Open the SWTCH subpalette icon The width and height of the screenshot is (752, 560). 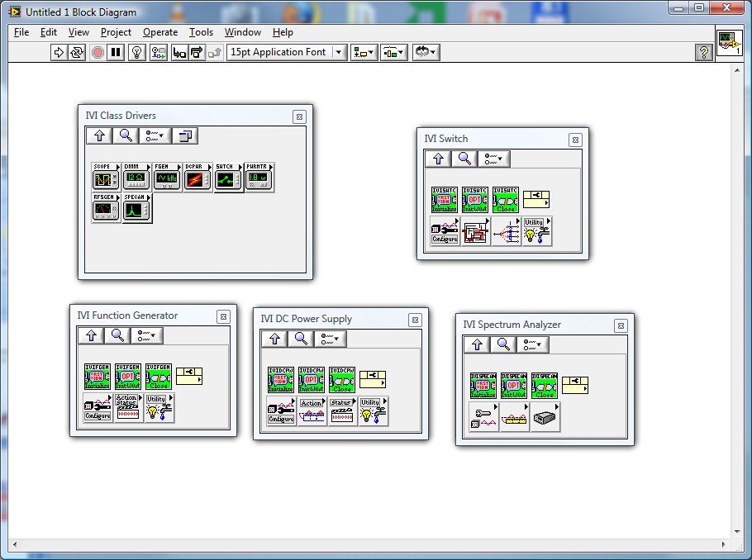228,177
